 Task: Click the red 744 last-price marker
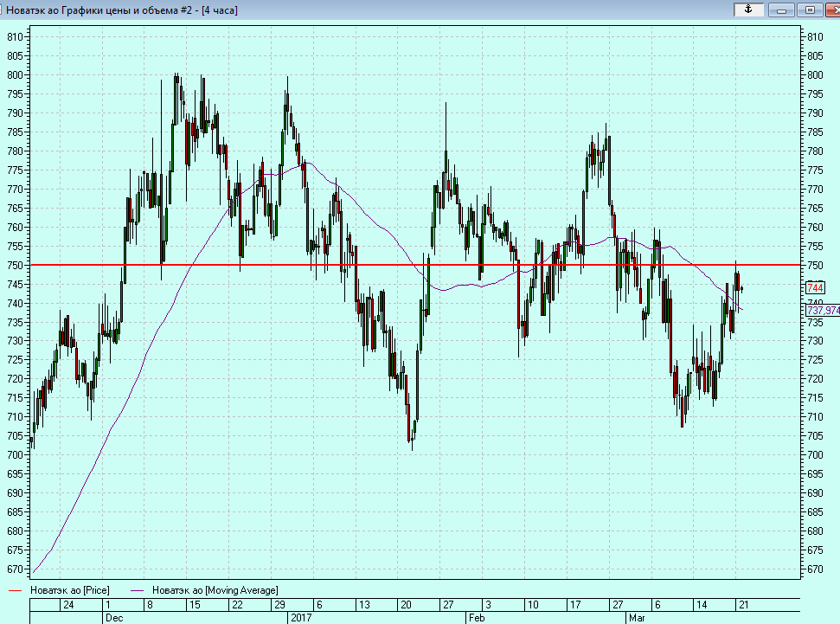click(815, 288)
